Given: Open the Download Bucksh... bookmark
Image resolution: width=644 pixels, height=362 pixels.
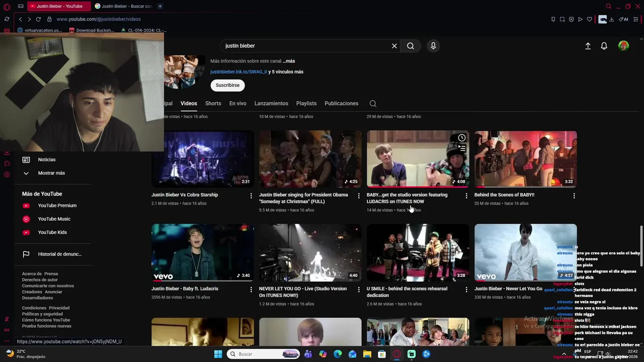Looking at the screenshot, I should (x=91, y=30).
